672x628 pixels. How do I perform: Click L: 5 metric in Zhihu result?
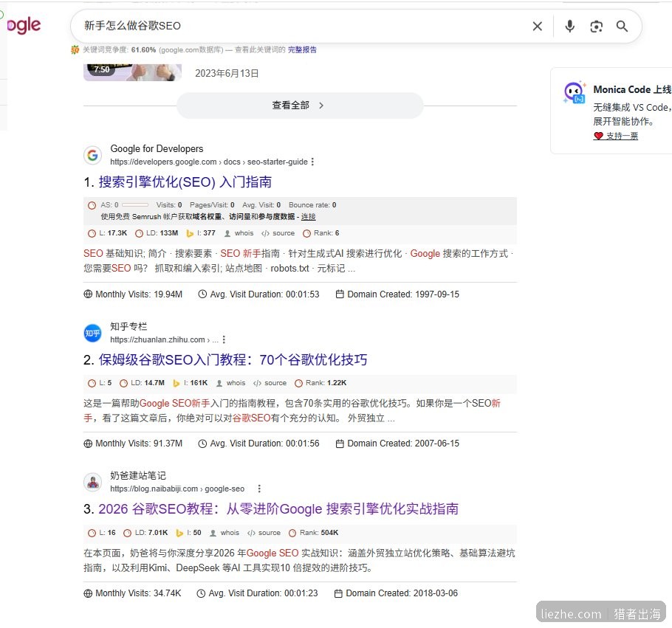pos(100,383)
